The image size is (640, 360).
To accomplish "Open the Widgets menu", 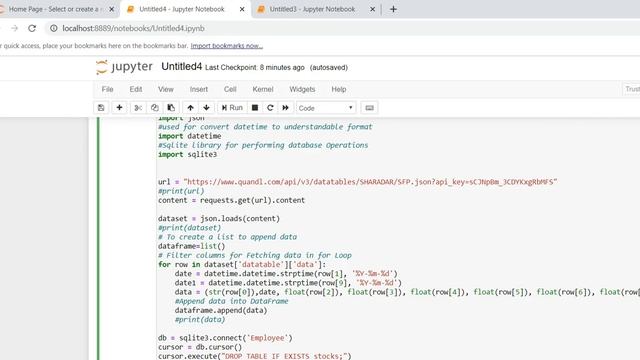I will point(302,89).
